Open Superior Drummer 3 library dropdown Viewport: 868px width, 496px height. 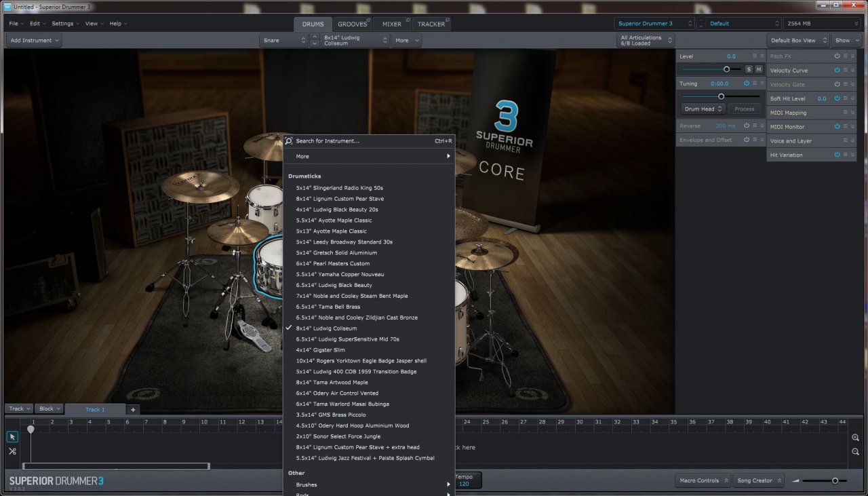click(x=654, y=23)
